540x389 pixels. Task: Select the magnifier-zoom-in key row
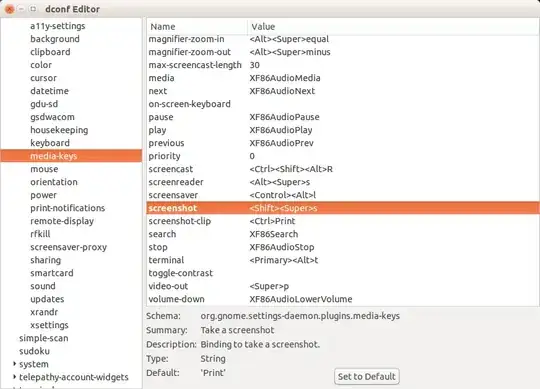click(343, 39)
